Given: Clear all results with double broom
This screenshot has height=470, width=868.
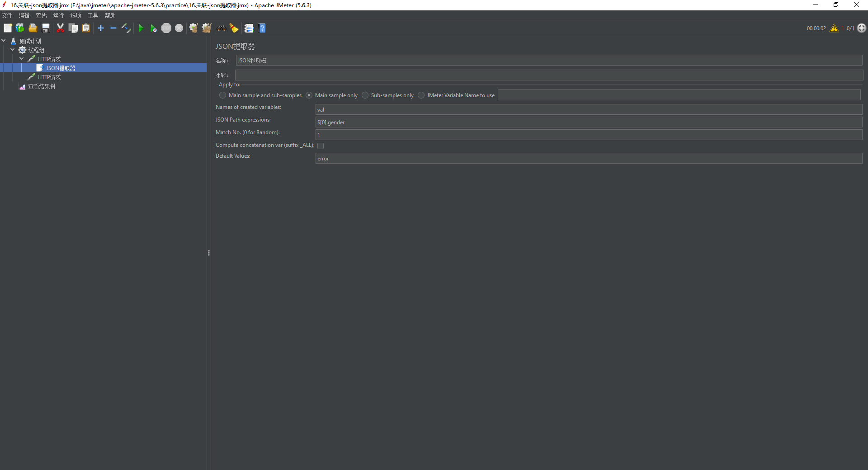Looking at the screenshot, I should coord(207,28).
